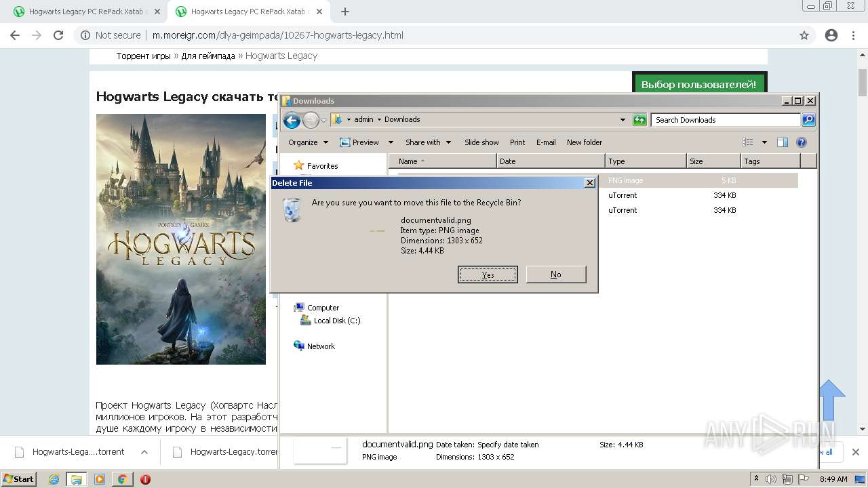Click Chrome icon in taskbar

(122, 479)
